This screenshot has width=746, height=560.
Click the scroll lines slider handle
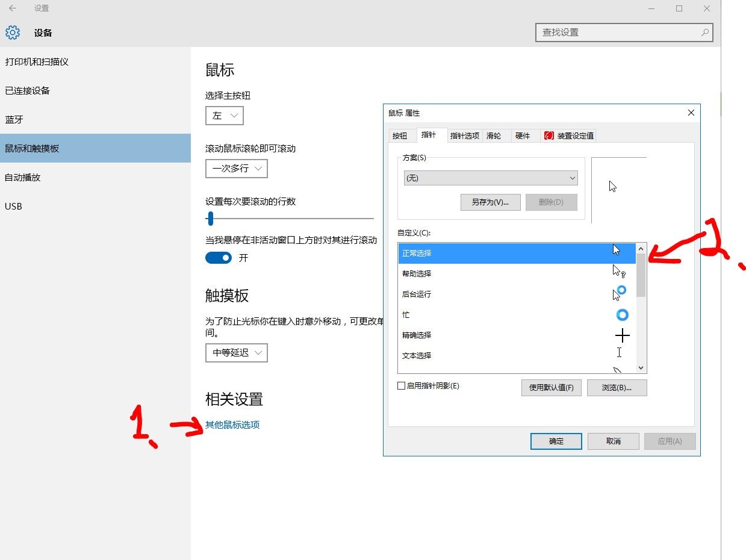[x=210, y=219]
